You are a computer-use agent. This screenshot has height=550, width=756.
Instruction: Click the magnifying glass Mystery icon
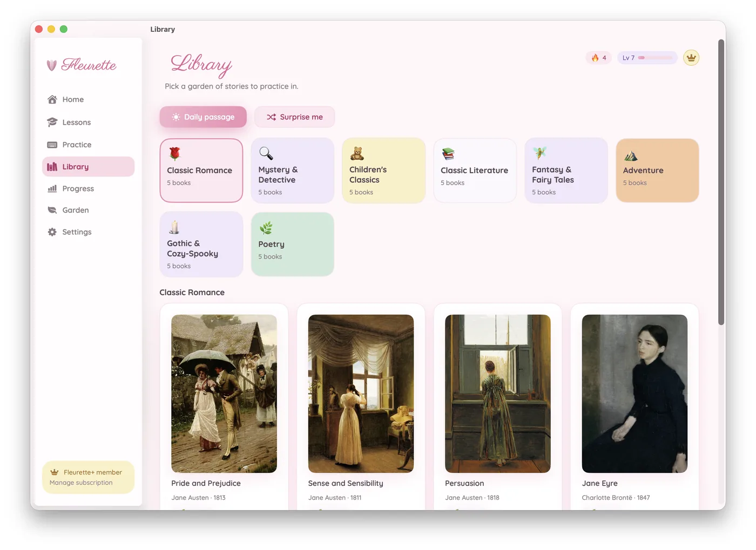(x=266, y=153)
